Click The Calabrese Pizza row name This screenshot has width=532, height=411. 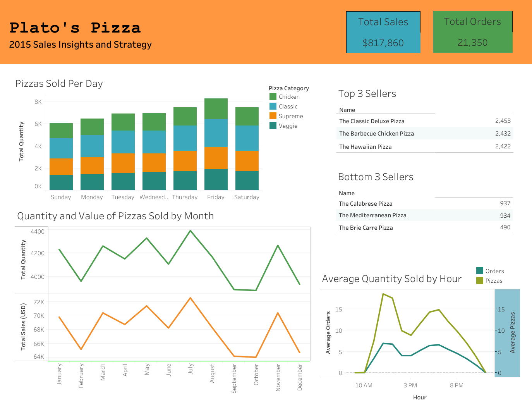(x=366, y=204)
